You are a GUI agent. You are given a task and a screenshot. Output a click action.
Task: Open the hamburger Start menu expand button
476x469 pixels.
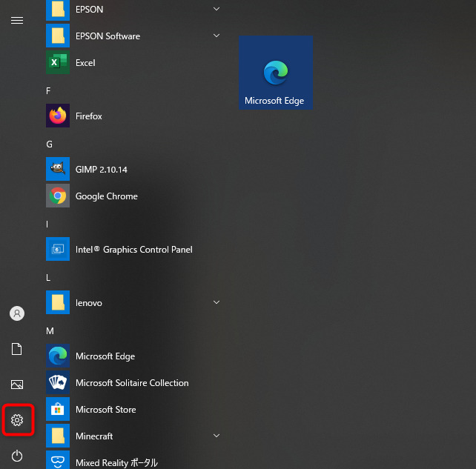click(17, 20)
